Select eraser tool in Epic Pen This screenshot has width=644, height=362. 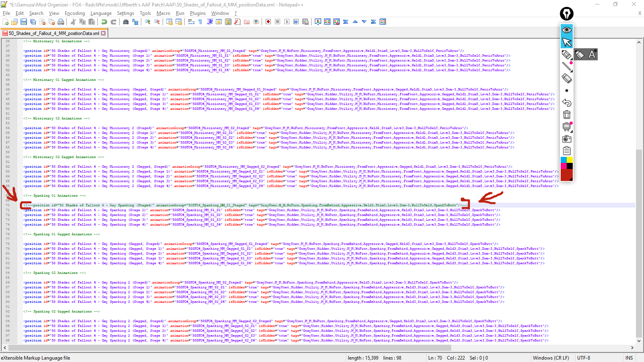[567, 78]
